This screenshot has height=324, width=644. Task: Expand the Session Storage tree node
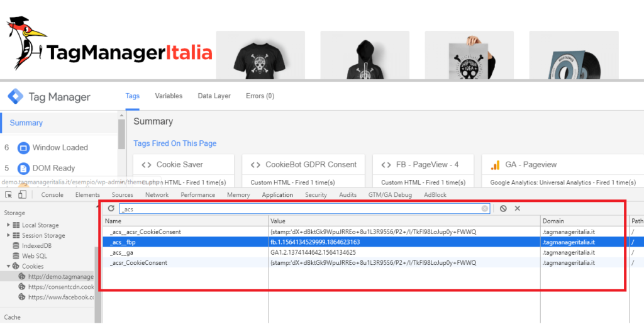[x=8, y=235]
